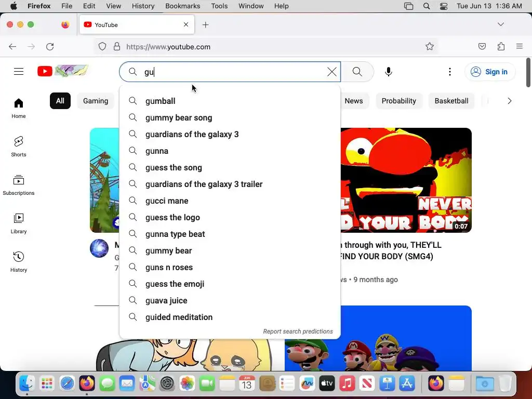This screenshot has width=532, height=399.
Task: Expand the list all tabs chevron
Action: coord(500,24)
